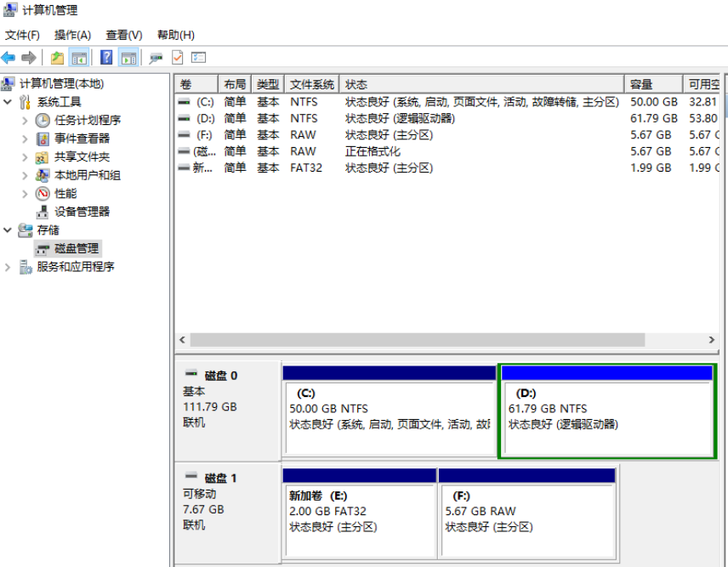
Task: Click the 容量 column header
Action: [652, 84]
